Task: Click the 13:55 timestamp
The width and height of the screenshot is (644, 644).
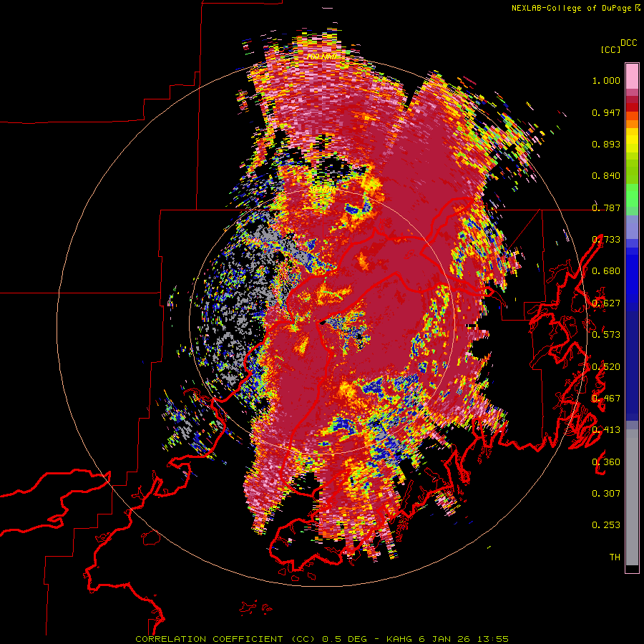Action: (x=493, y=639)
